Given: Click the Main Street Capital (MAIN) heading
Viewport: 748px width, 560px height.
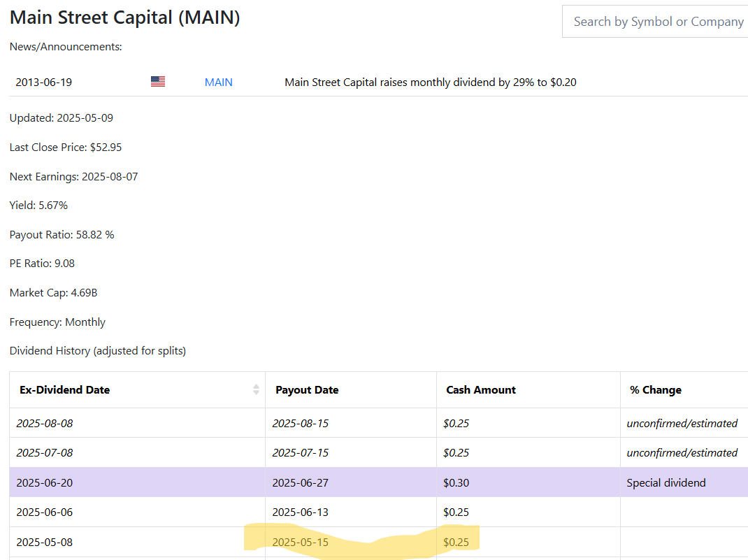Looking at the screenshot, I should 125,17.
